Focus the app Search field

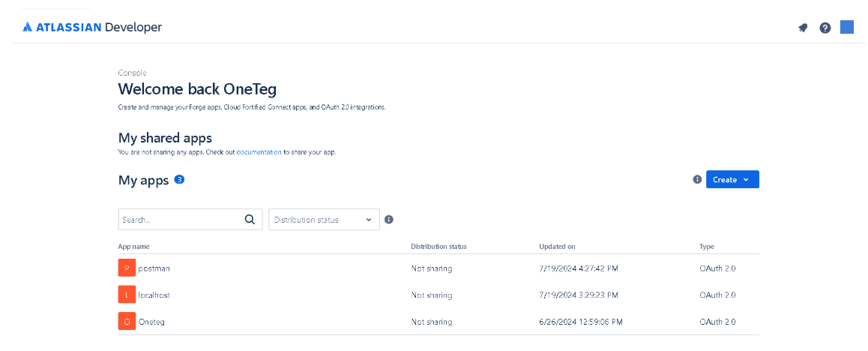[x=180, y=220]
